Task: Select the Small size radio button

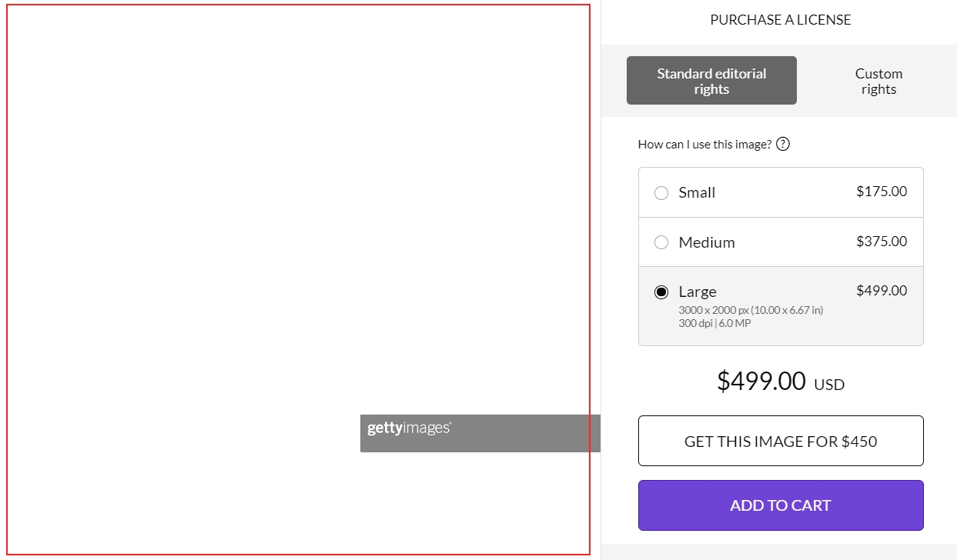Action: (661, 193)
